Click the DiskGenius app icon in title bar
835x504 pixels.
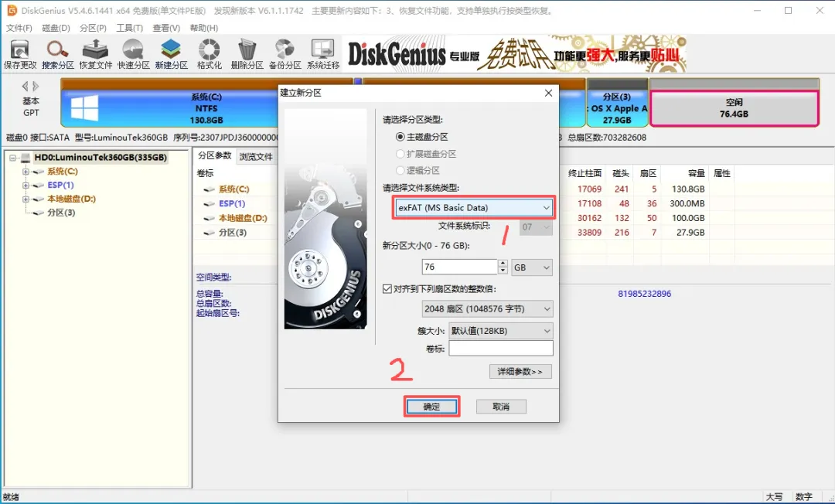click(12, 10)
